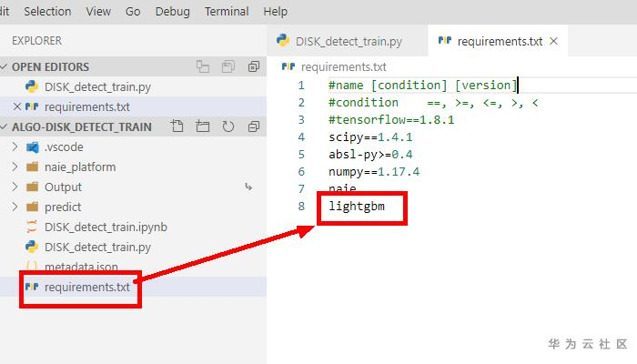
Task: Click Python icon in Open Editors DISK_detect_train.py row
Action: pyautogui.click(x=32, y=86)
